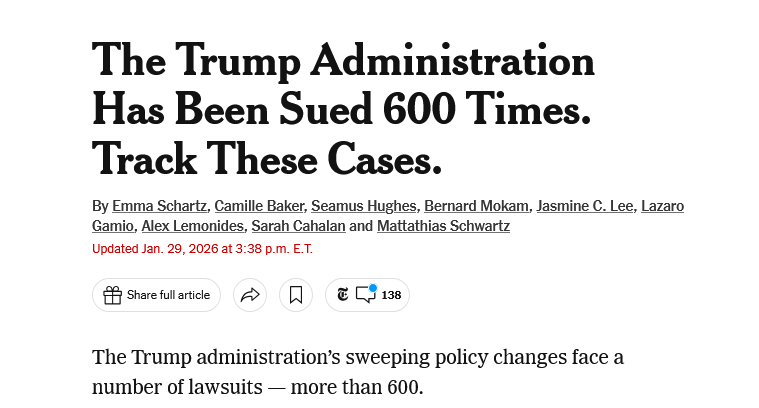Click the Times T logo in comments button
759x408 pixels.
tap(343, 294)
